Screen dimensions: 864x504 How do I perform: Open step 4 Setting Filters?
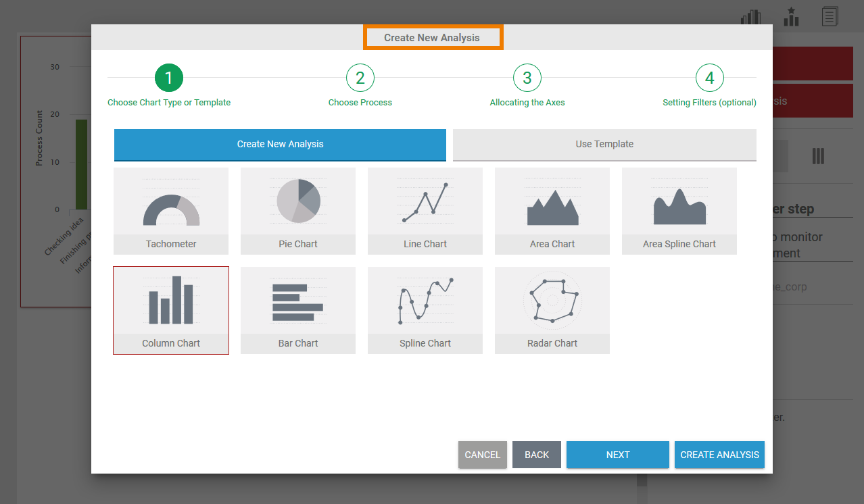point(709,78)
